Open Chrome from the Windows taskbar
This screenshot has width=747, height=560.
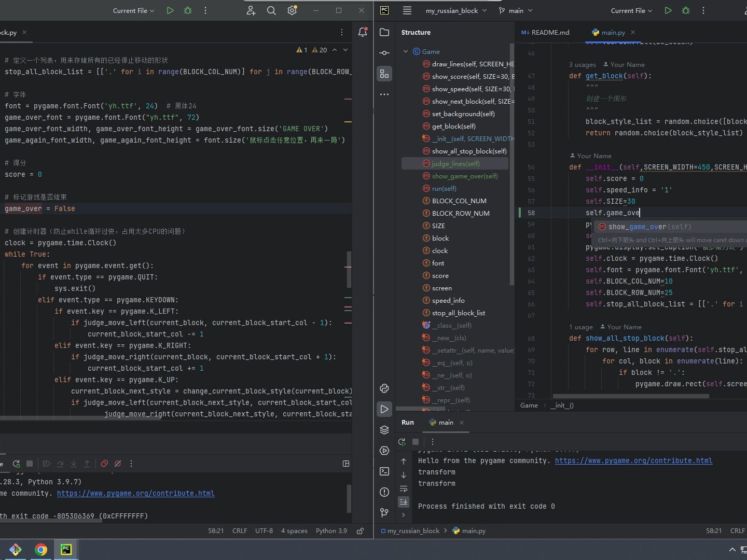point(41,550)
